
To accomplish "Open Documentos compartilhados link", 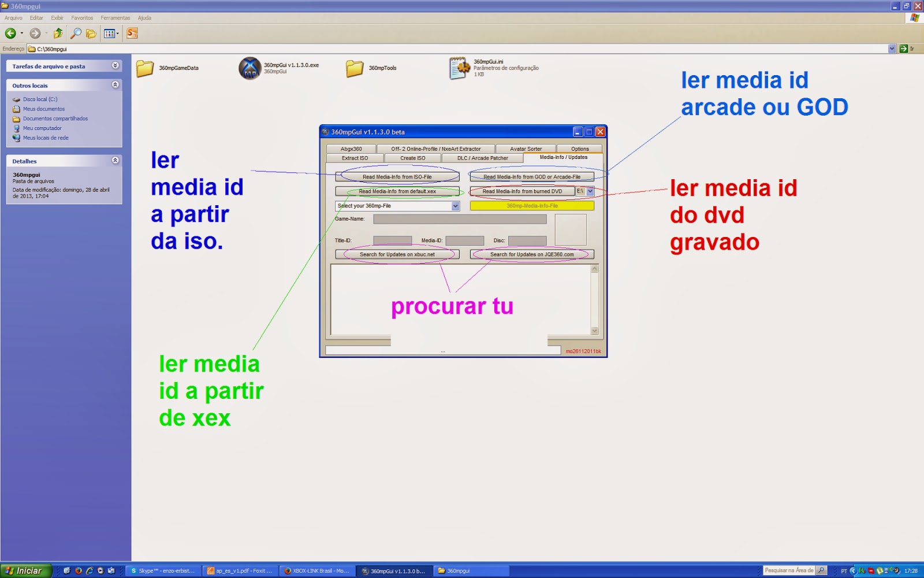I will (x=55, y=118).
